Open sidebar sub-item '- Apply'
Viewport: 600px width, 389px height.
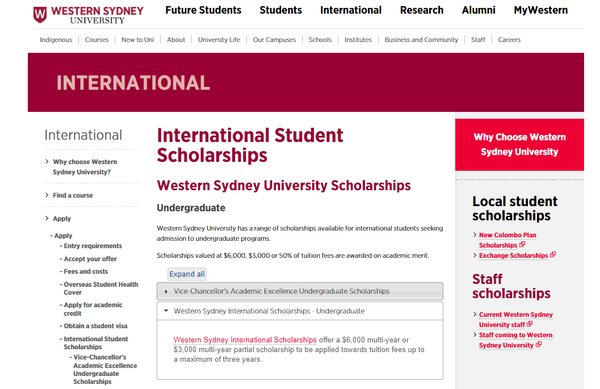(61, 236)
